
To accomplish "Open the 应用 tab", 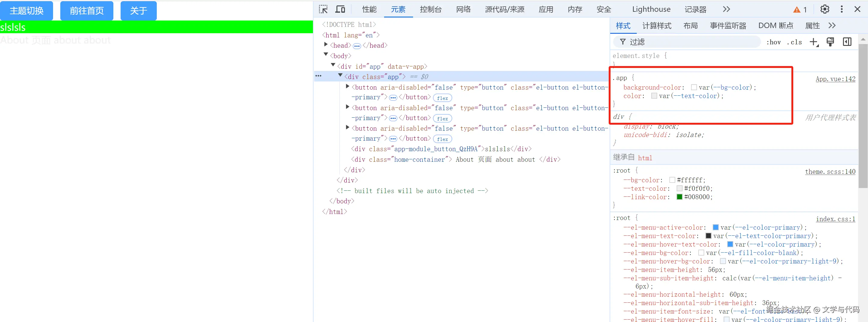I will click(x=546, y=9).
